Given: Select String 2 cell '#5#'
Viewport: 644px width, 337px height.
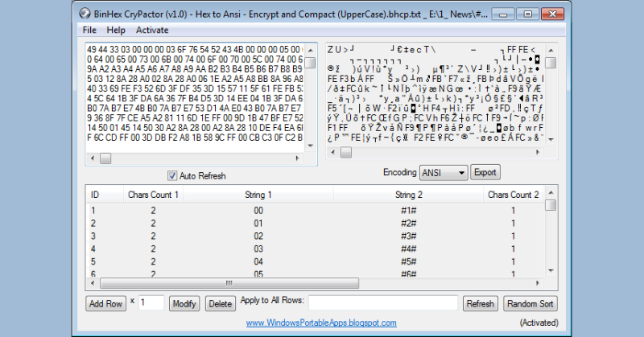Looking at the screenshot, I should point(409,261).
